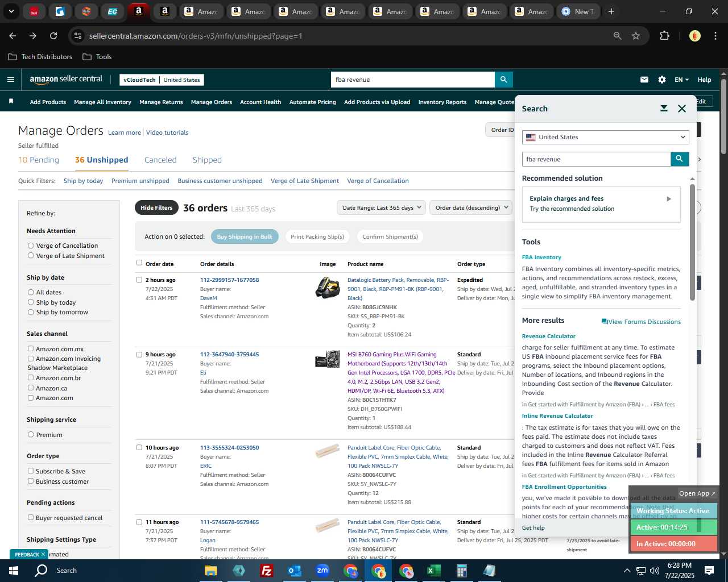This screenshot has height=582, width=728.
Task: Select Verge of Cancellation radio button
Action: (x=31, y=246)
